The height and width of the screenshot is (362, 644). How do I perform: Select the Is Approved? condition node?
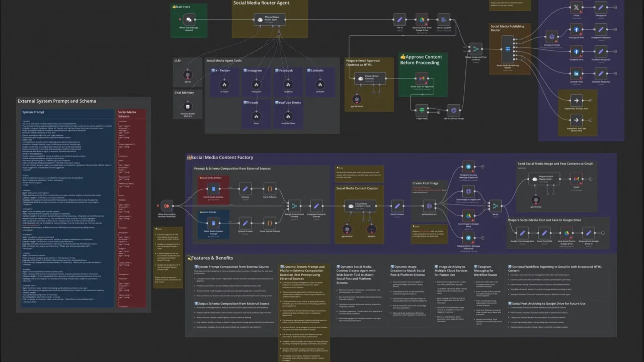pyautogui.click(x=422, y=110)
